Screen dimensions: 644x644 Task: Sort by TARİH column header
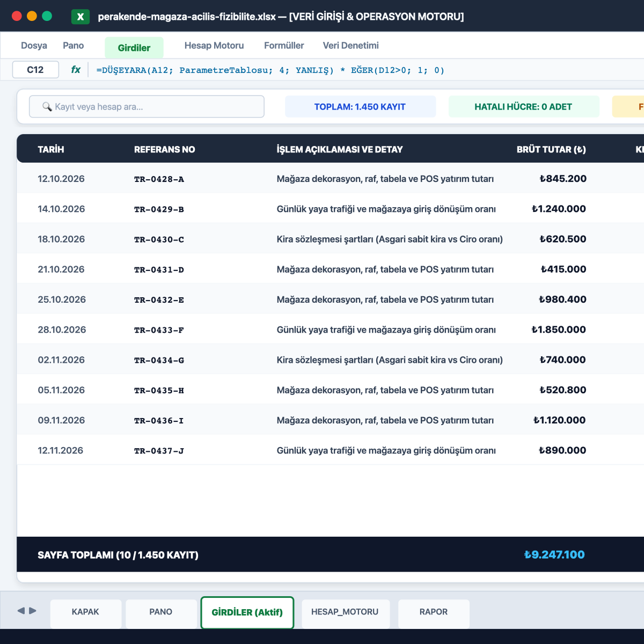coord(51,149)
